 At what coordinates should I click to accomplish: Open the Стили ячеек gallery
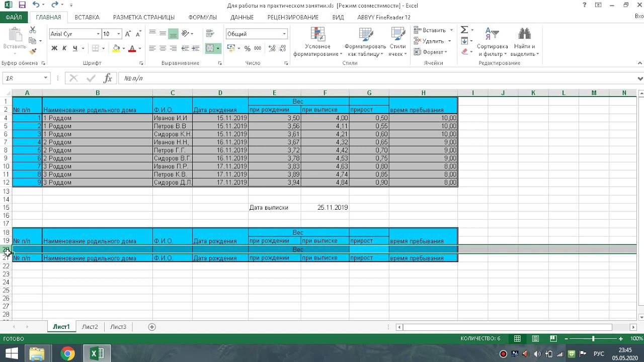click(x=397, y=42)
